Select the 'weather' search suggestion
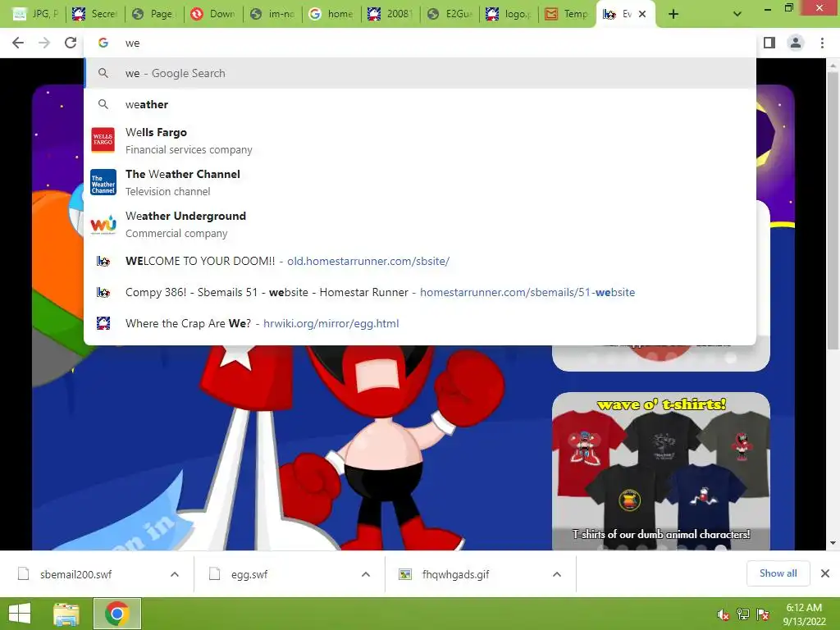This screenshot has height=630, width=840. click(420, 104)
